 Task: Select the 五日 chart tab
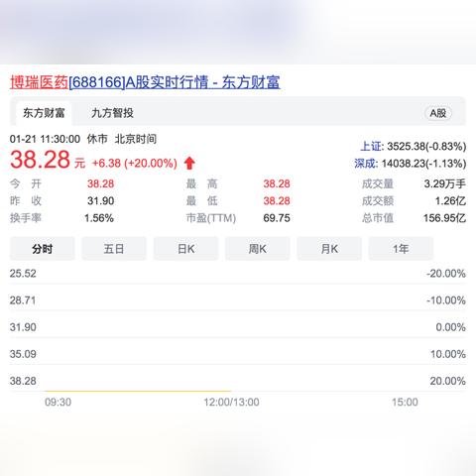click(114, 249)
